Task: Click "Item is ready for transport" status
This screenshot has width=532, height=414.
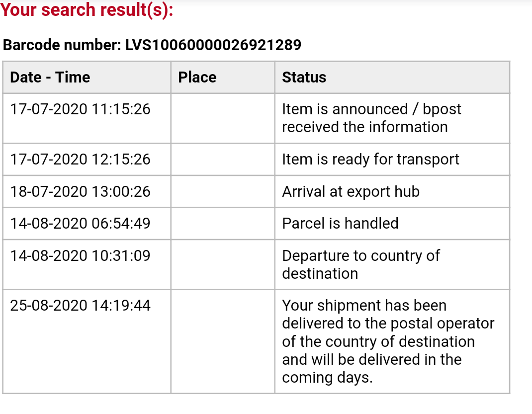Action: click(370, 159)
